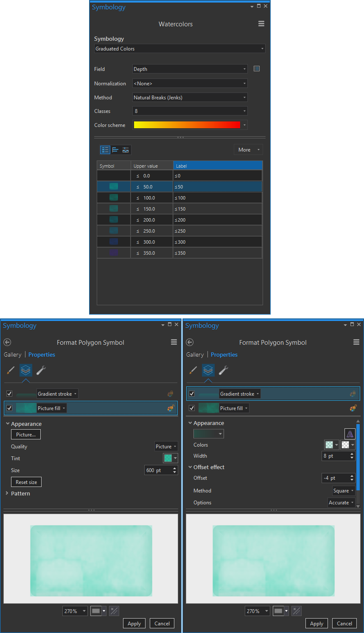
Task: Open second gradient color under Colors
Action: click(348, 445)
